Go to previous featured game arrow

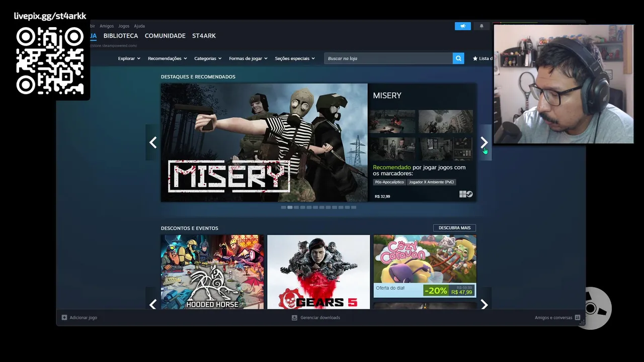coord(153,143)
